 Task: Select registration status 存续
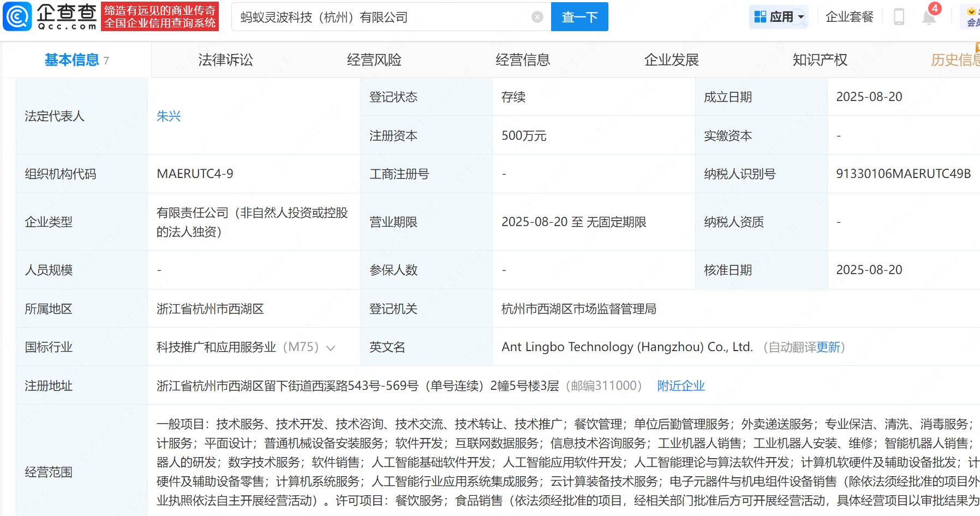(513, 97)
